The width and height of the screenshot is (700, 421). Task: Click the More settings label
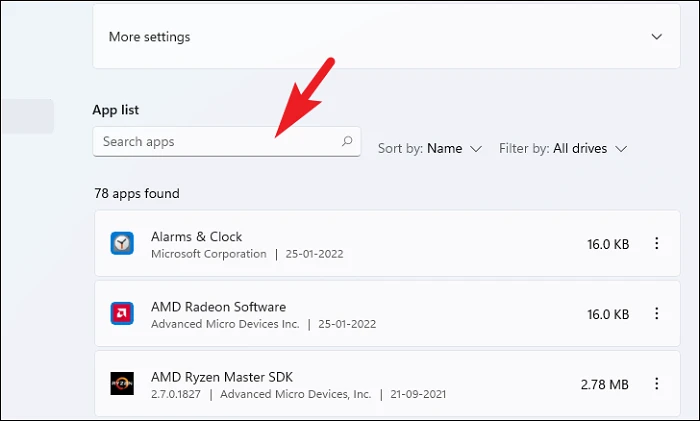pos(150,37)
